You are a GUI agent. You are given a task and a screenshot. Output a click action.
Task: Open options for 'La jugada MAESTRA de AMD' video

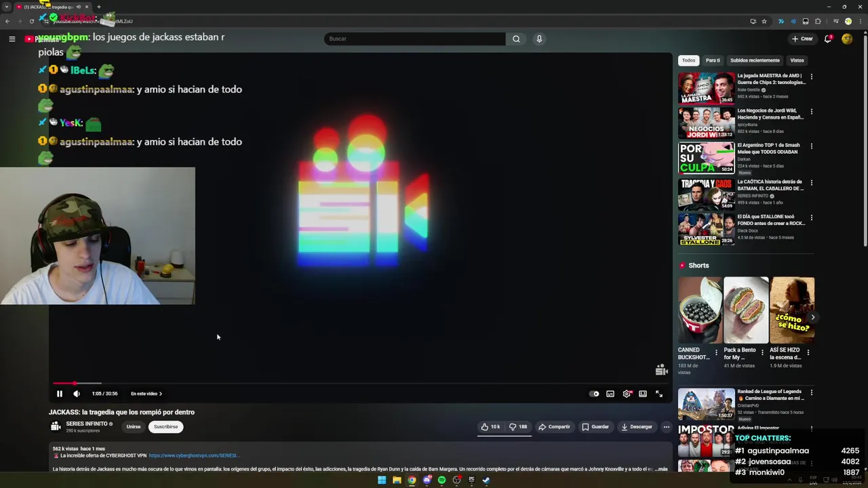point(811,77)
